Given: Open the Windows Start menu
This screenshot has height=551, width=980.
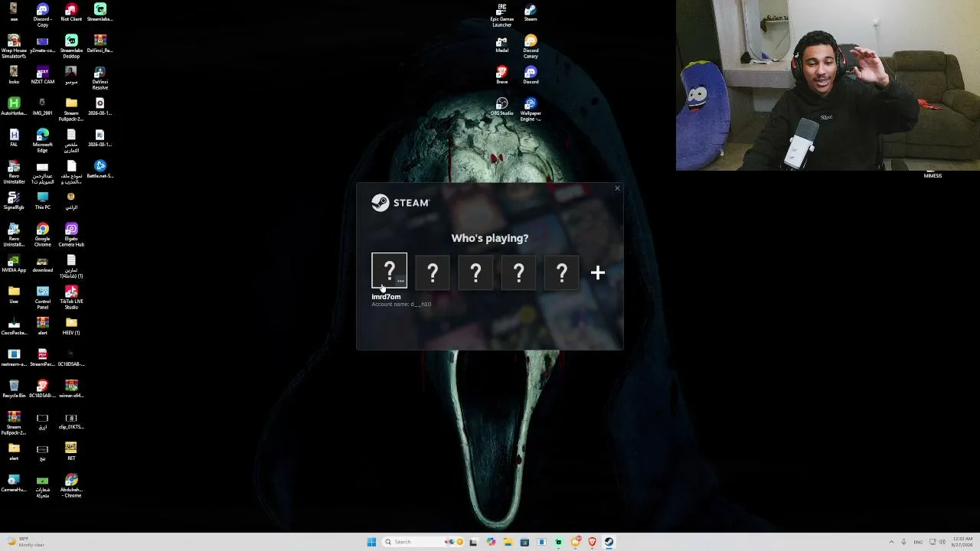Looking at the screenshot, I should (x=371, y=542).
